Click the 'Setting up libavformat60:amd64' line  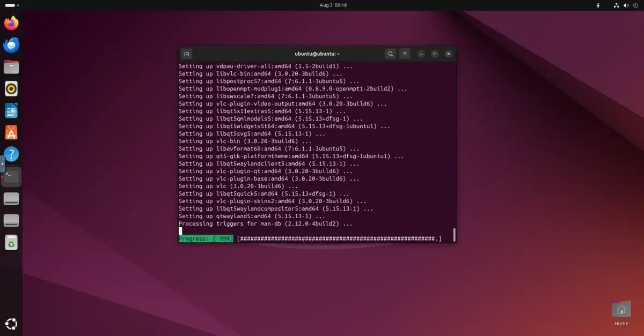(269, 148)
